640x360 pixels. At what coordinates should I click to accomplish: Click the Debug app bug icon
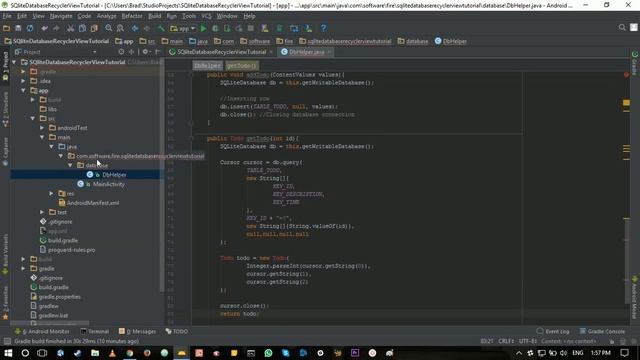point(215,28)
